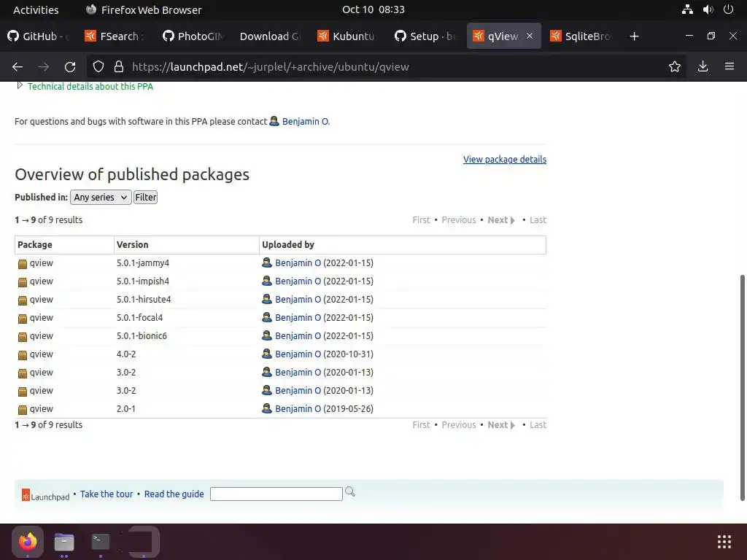Screen dimensions: 747x560
Task: Open the contact link Benjamin O.
Action: (306, 122)
